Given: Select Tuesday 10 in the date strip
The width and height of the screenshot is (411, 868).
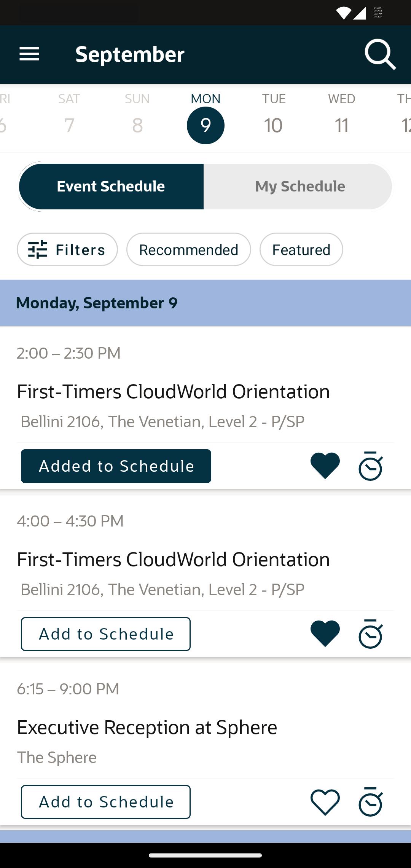Looking at the screenshot, I should click(274, 117).
